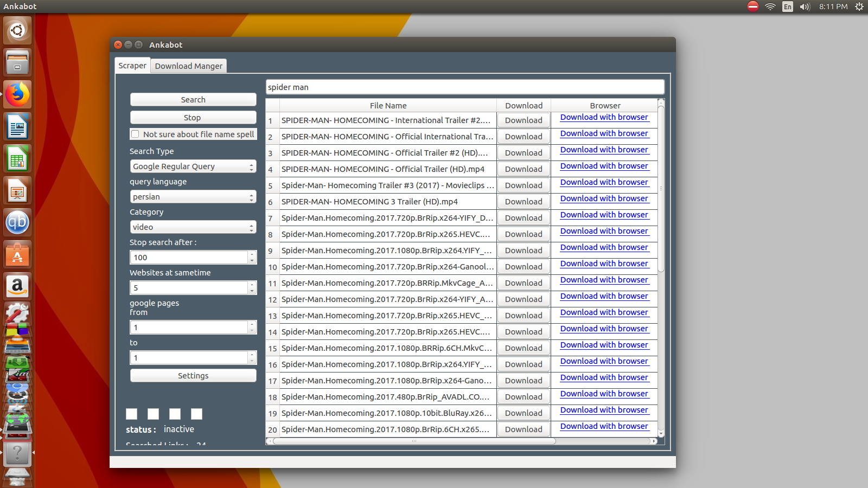868x488 pixels.
Task: Launch qBittorrent from the dock
Action: point(17,222)
